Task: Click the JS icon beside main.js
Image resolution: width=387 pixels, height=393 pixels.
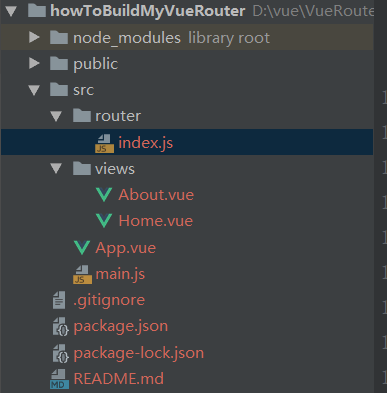Action: pos(82,274)
